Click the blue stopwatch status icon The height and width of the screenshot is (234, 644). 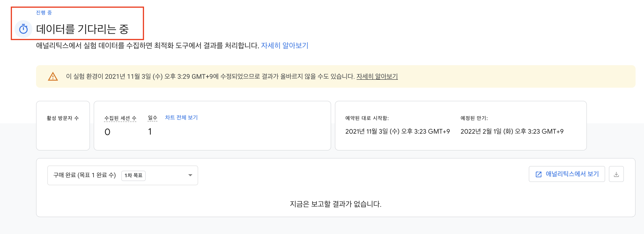pos(23,29)
